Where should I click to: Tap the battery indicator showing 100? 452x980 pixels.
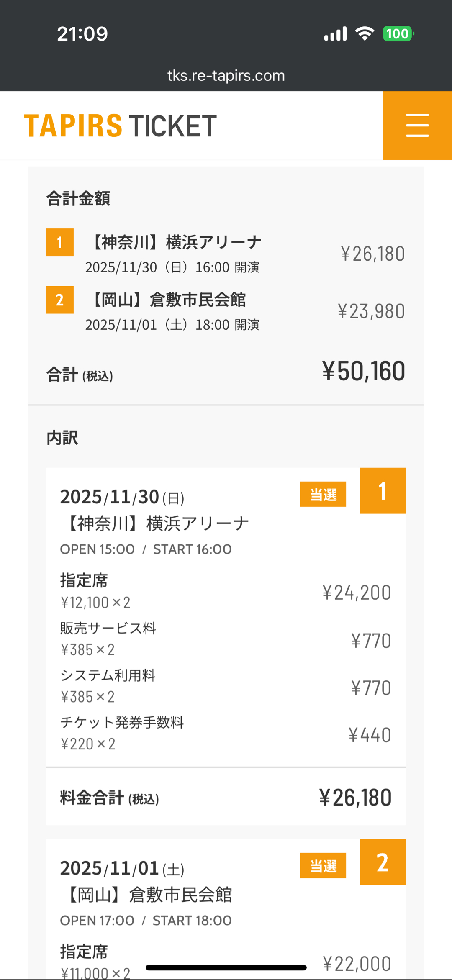coord(398,34)
